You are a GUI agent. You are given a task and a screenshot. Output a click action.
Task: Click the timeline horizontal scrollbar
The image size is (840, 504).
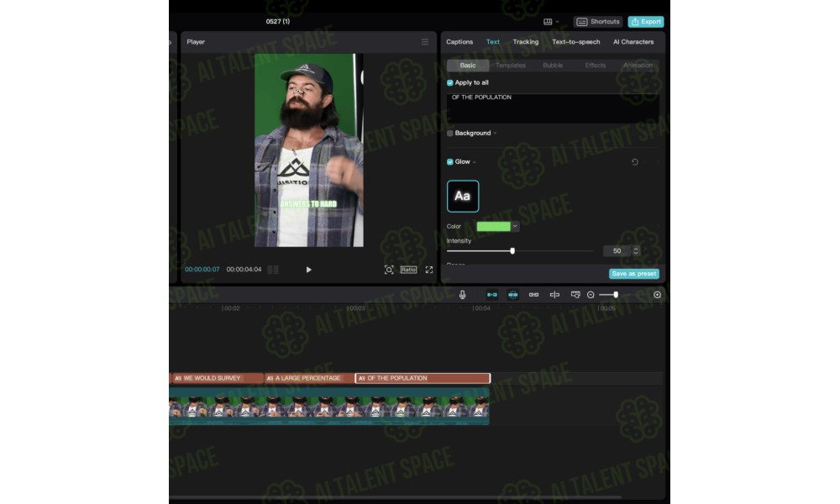click(x=396, y=497)
